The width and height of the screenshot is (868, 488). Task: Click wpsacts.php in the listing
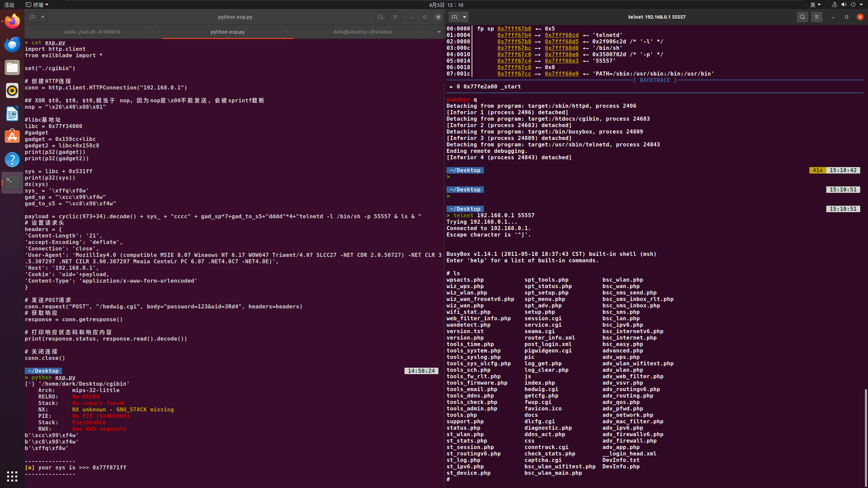click(465, 280)
